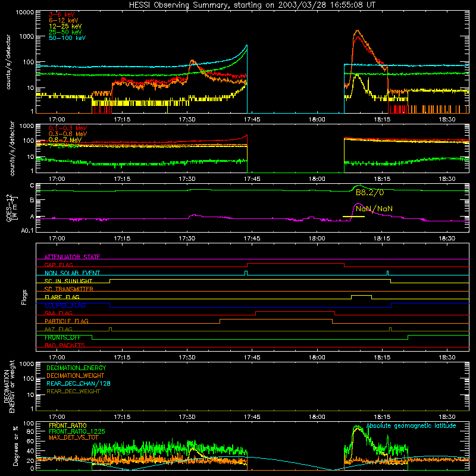Select the ECLIPSE_FLAG label

click(x=65, y=305)
